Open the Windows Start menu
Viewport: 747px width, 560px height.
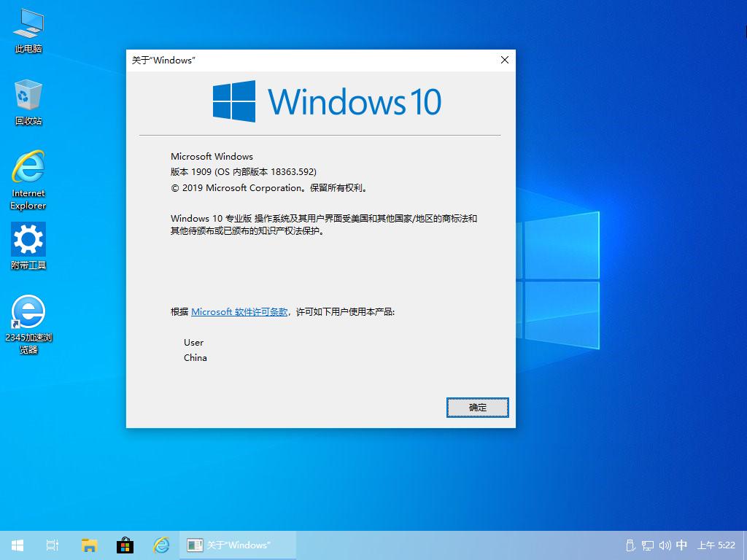point(18,545)
